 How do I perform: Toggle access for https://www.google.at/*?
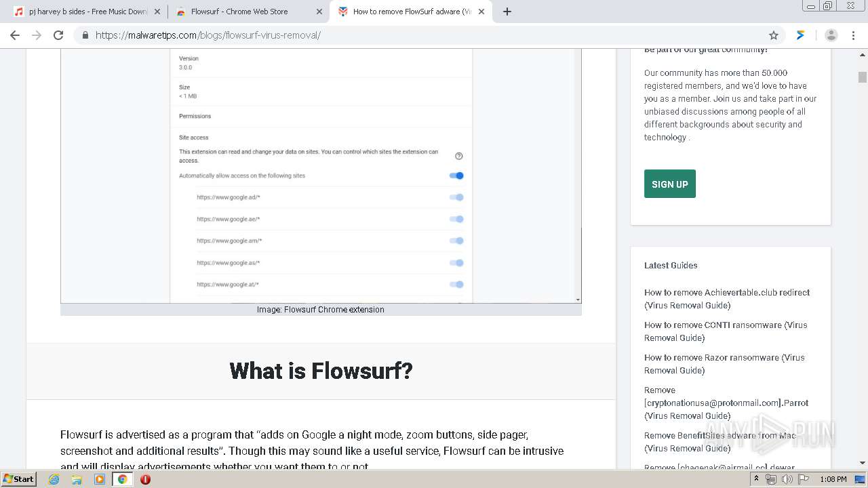tap(457, 284)
